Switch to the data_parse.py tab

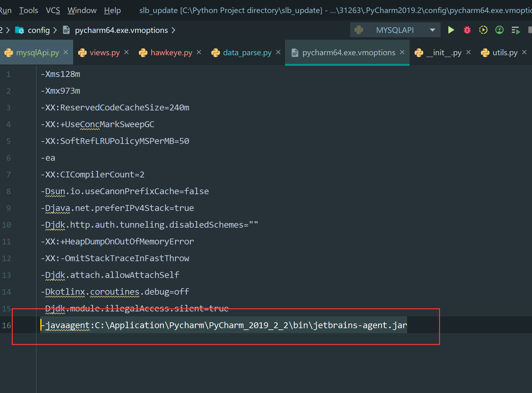tap(247, 53)
